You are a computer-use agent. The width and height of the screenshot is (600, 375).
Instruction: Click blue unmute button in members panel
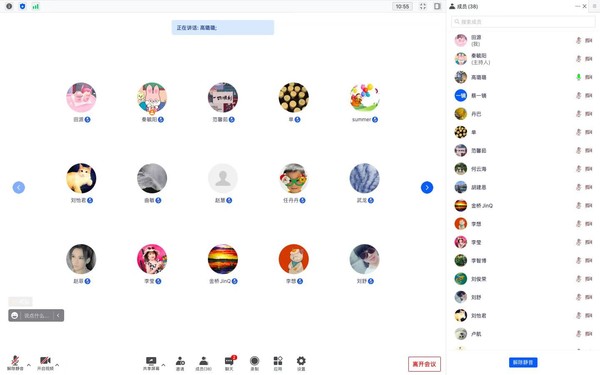(x=523, y=362)
